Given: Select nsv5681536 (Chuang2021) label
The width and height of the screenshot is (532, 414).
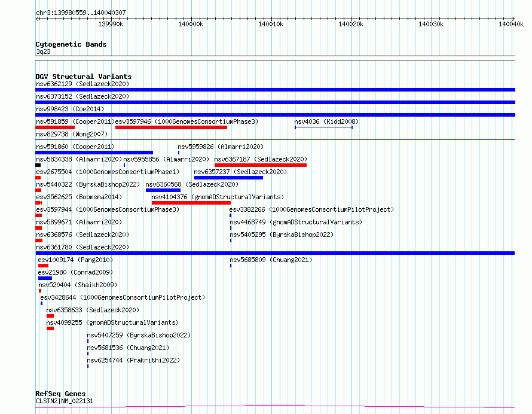Looking at the screenshot, I should coord(128,348).
